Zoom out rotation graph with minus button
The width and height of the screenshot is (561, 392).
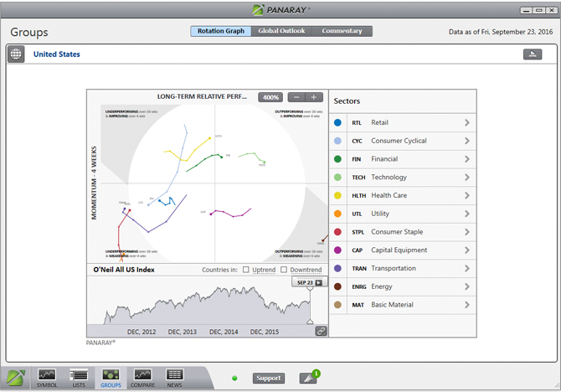pyautogui.click(x=296, y=97)
